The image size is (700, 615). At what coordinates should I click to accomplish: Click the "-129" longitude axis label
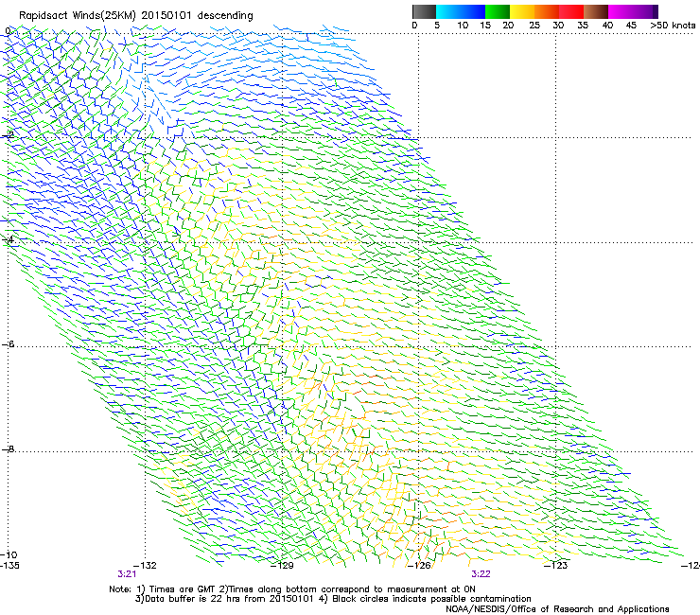(282, 565)
